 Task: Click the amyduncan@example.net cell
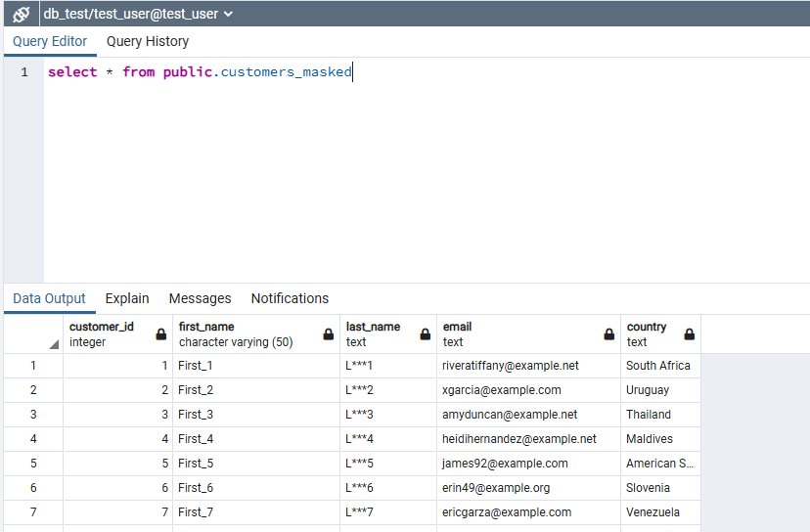(x=528, y=415)
